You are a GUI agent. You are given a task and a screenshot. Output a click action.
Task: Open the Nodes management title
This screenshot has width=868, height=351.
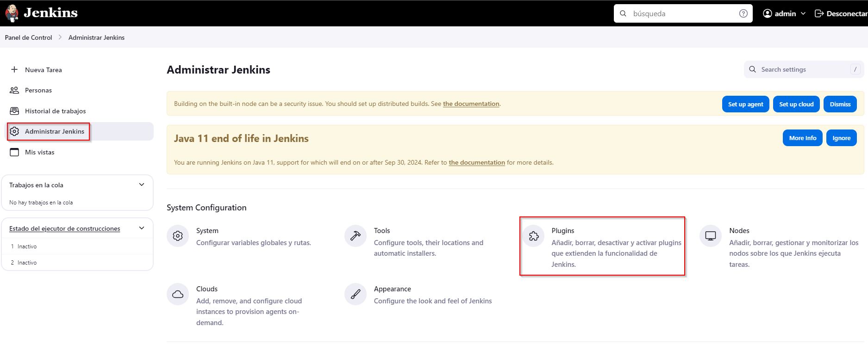click(739, 230)
